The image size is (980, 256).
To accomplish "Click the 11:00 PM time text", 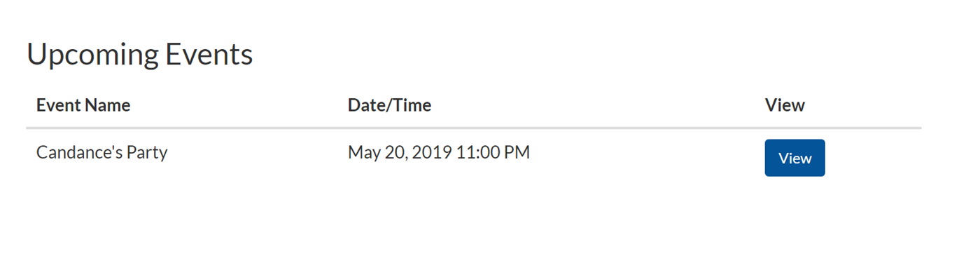I will (493, 152).
